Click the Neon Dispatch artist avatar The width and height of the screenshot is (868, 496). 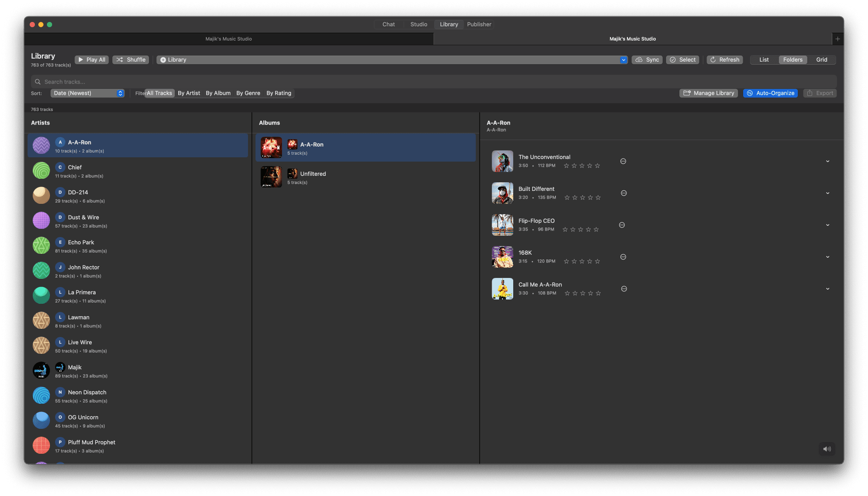41,395
